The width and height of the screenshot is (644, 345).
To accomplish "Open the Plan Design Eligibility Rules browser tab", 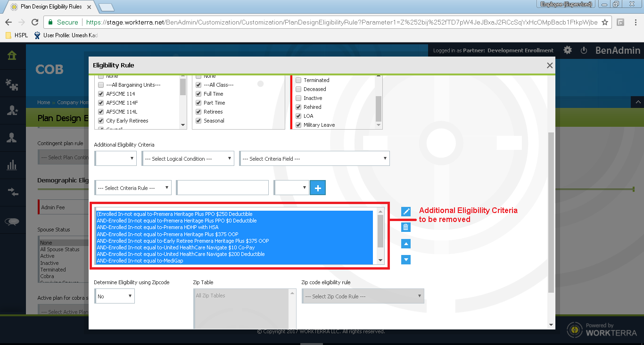I will tap(50, 7).
